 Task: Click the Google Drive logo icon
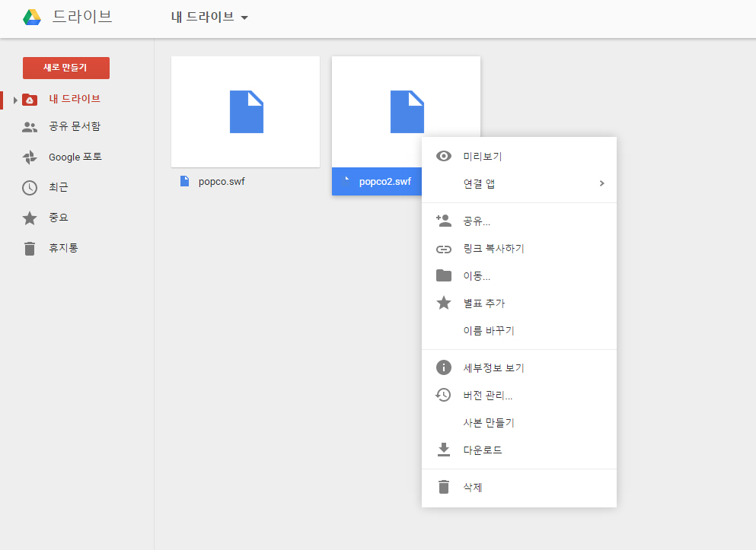click(x=31, y=17)
